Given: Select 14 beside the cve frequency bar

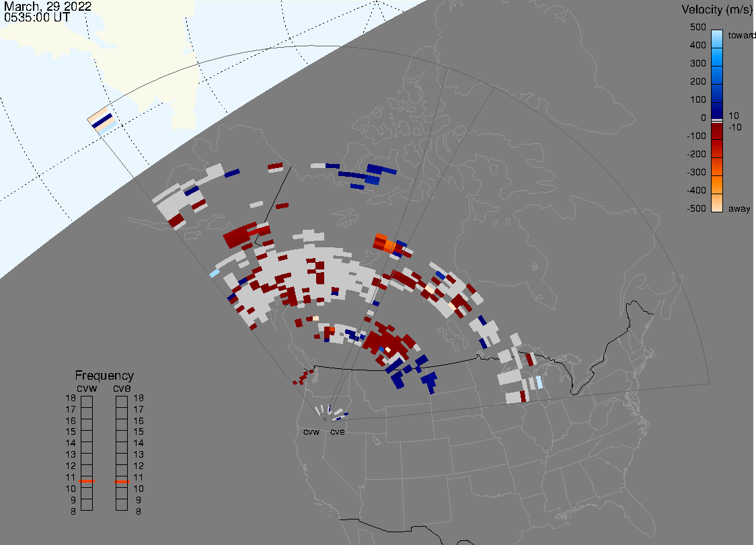Looking at the screenshot, I should click(139, 443).
